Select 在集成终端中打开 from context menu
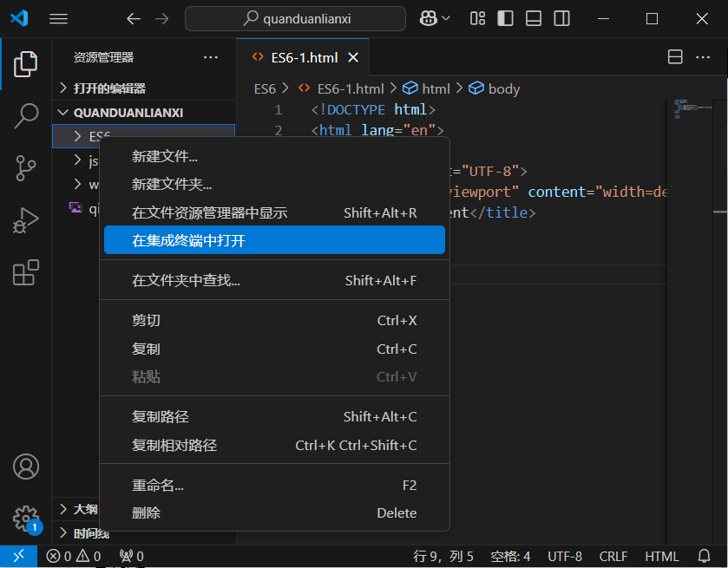The width and height of the screenshot is (728, 568). 274,240
